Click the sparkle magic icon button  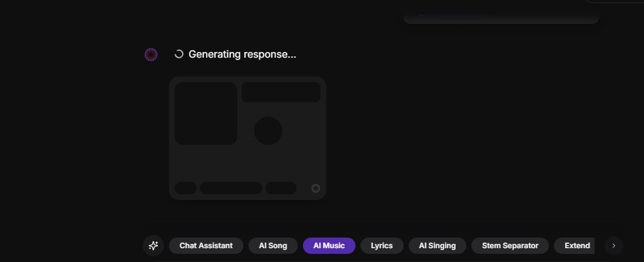[x=153, y=246]
